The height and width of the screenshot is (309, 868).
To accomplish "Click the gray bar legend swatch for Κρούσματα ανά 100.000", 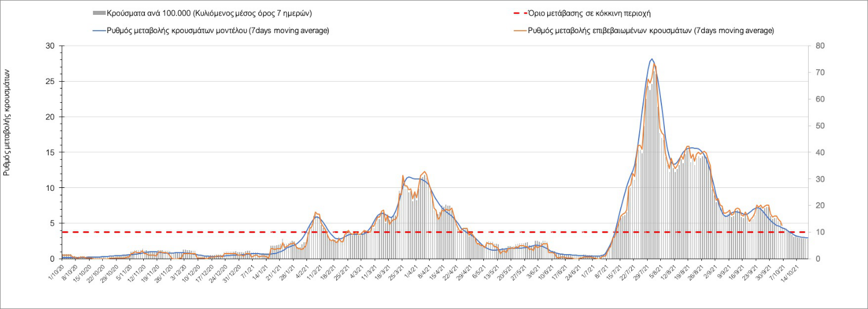I will point(98,13).
